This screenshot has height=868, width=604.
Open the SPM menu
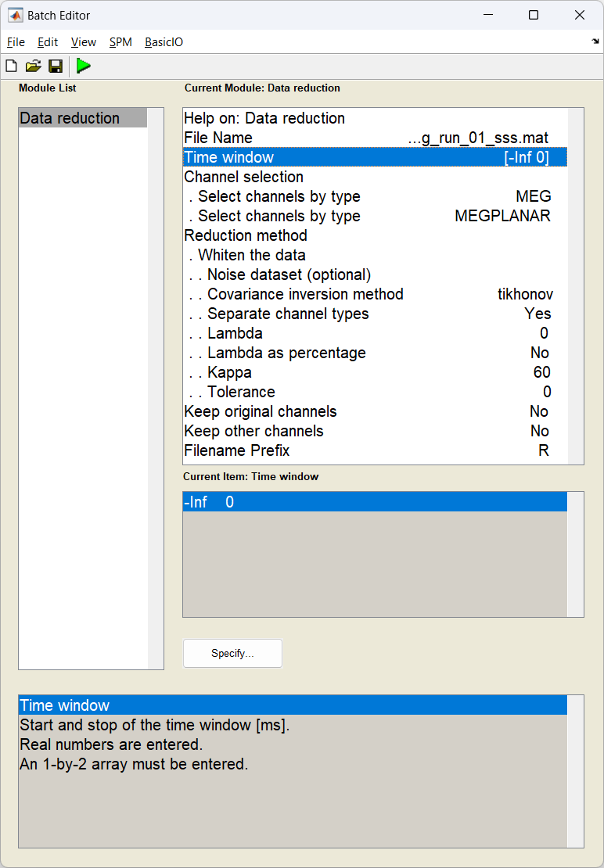tap(120, 42)
